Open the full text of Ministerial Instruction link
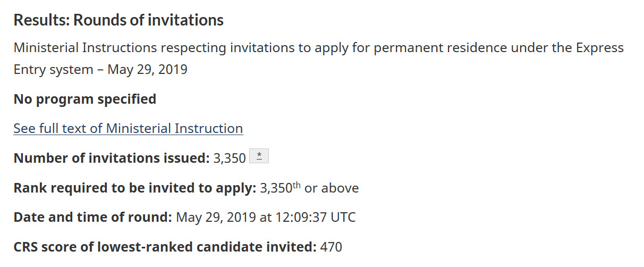This screenshot has height=267, width=644. [128, 128]
